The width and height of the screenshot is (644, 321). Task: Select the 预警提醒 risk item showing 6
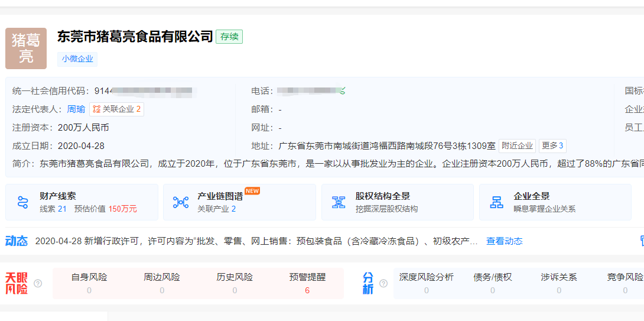307,283
